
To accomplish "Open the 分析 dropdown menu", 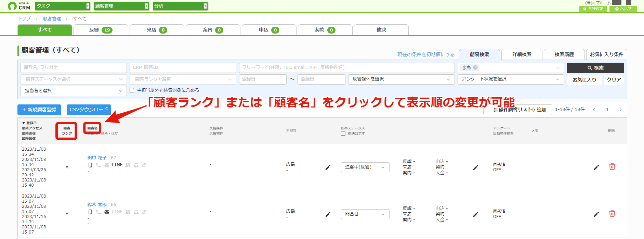I will (x=180, y=6).
